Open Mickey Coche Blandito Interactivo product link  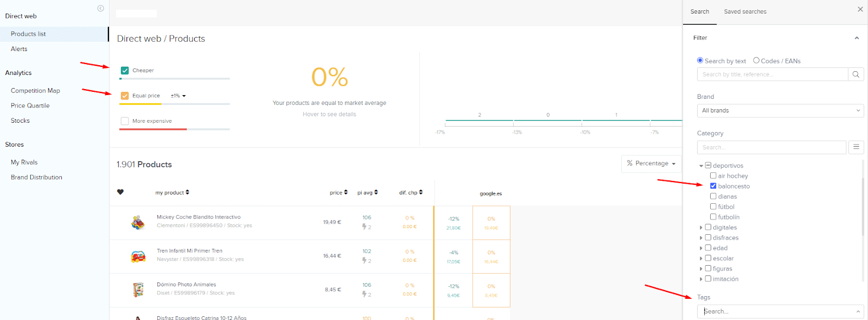199,217
